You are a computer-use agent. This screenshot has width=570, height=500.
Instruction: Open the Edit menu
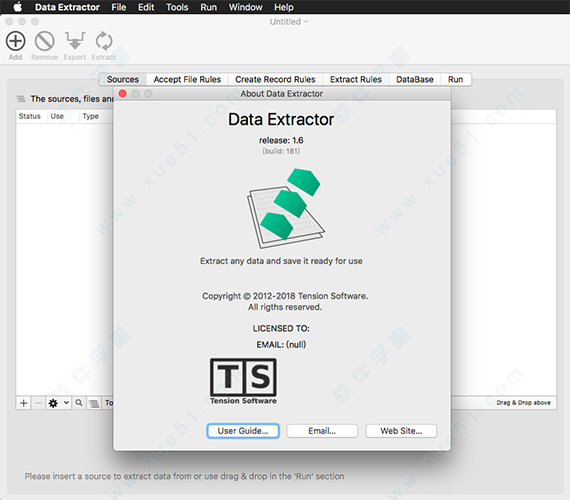tap(146, 7)
